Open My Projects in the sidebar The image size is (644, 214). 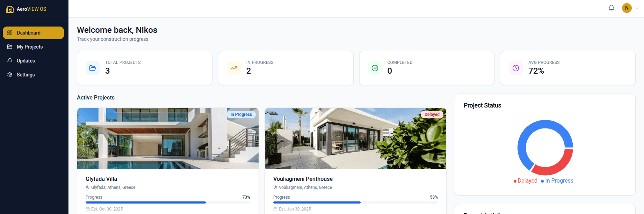(x=33, y=47)
